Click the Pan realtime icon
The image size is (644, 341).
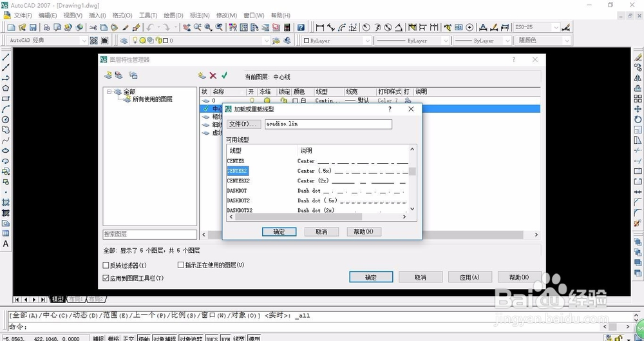click(187, 28)
